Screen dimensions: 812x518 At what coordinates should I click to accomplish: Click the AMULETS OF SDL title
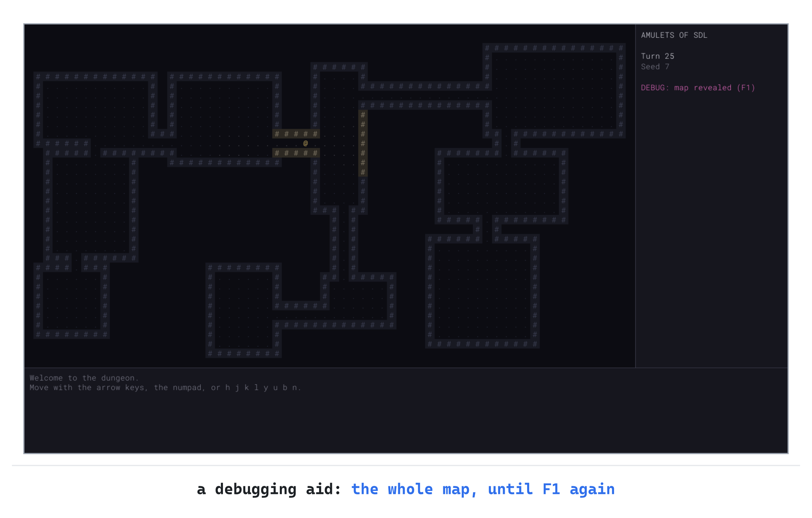click(674, 35)
